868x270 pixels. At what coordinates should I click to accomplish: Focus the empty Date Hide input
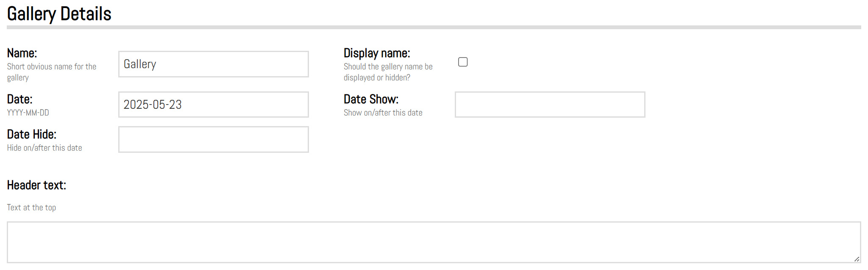(213, 140)
